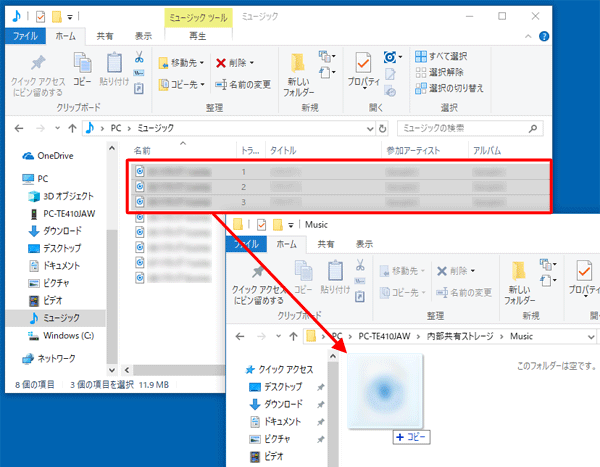Viewport: 600px width, 467px height.
Task: Open the Copy To (コピー先) dropdown
Action: pos(183,84)
